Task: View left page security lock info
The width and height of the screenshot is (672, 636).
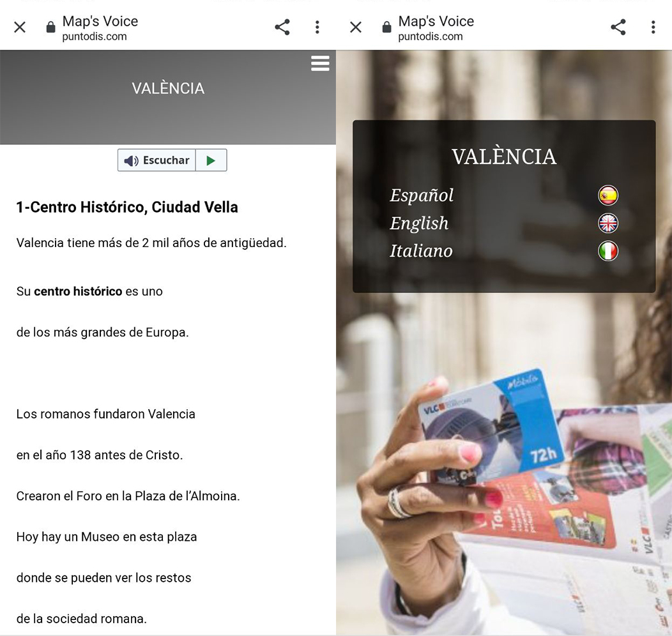Action: point(50,27)
